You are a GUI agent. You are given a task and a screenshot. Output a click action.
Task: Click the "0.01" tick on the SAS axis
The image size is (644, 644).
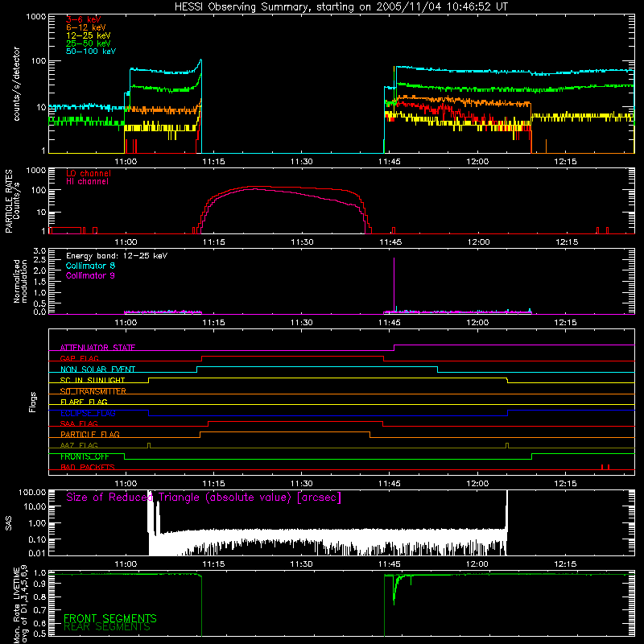pos(37,553)
